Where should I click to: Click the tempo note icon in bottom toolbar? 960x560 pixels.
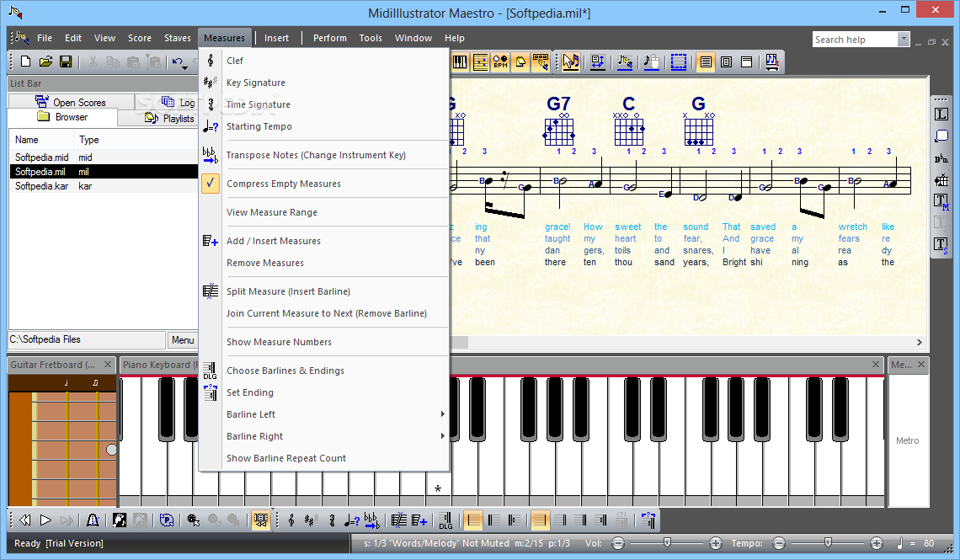[x=351, y=520]
